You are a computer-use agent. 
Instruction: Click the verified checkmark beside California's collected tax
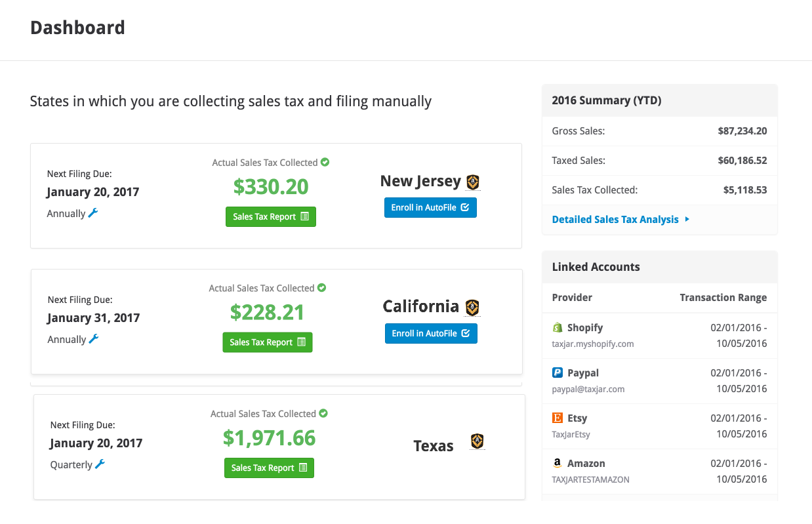pyautogui.click(x=322, y=288)
